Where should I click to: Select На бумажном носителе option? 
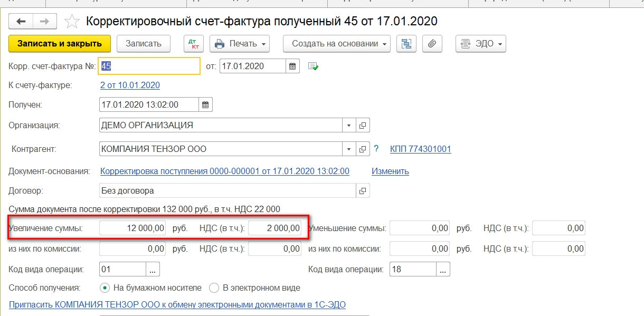coord(150,288)
